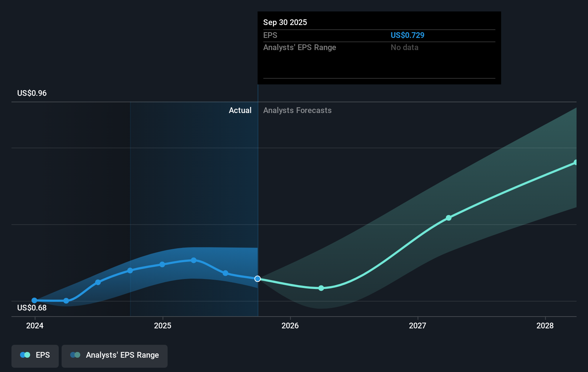The width and height of the screenshot is (588, 372).
Task: Select the peak EPS point in 2025
Action: [194, 260]
